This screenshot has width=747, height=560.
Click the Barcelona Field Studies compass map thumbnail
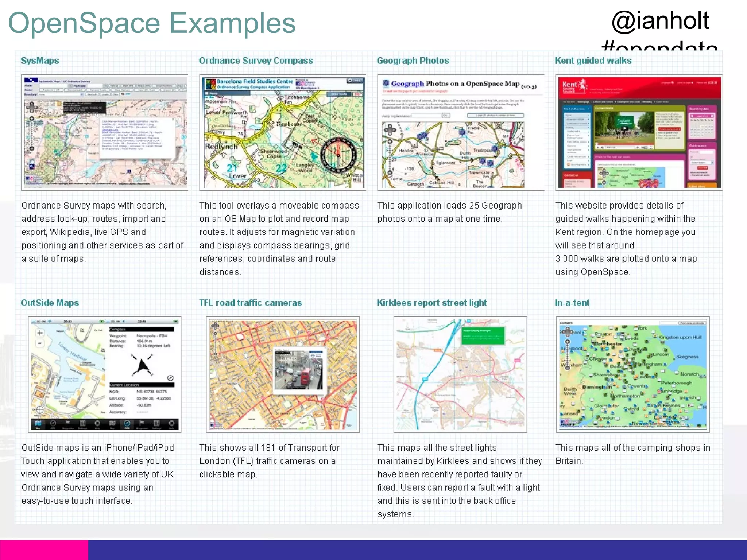pyautogui.click(x=283, y=132)
